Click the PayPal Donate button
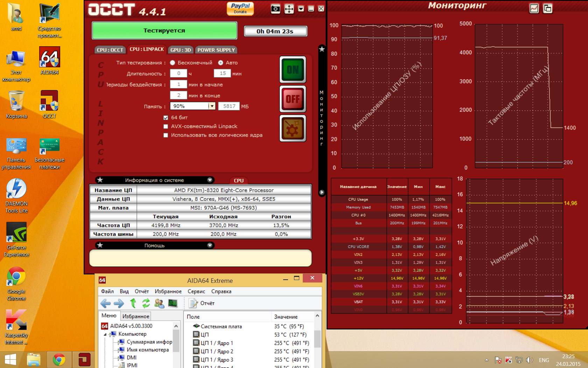The image size is (588, 368). (240, 8)
